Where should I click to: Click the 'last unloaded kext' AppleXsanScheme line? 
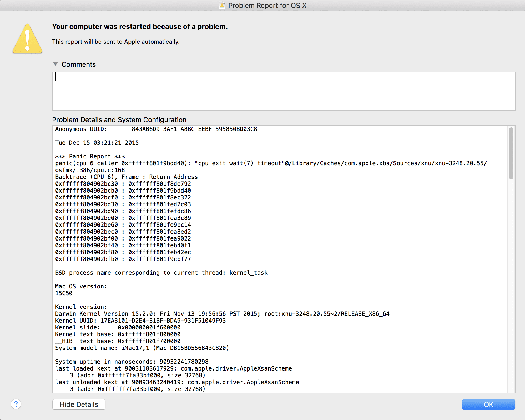177,382
